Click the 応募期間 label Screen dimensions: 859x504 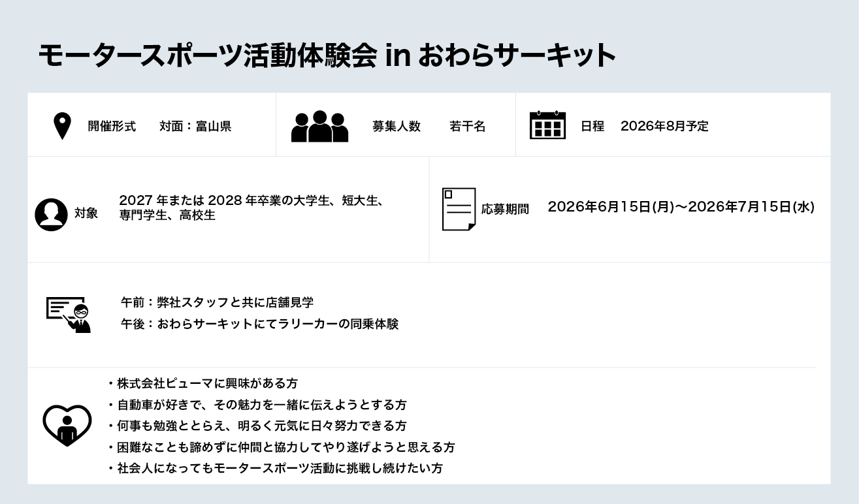click(505, 209)
